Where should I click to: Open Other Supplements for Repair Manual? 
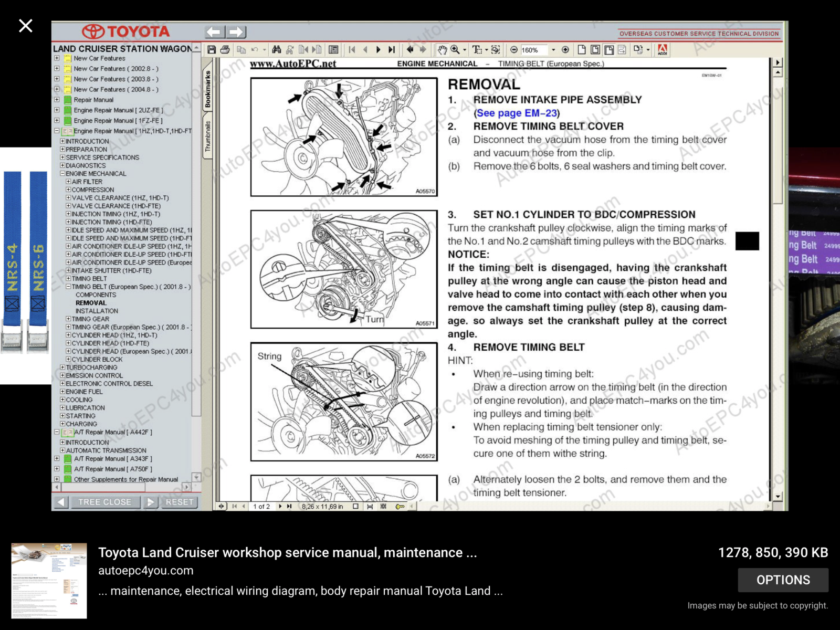click(x=126, y=479)
